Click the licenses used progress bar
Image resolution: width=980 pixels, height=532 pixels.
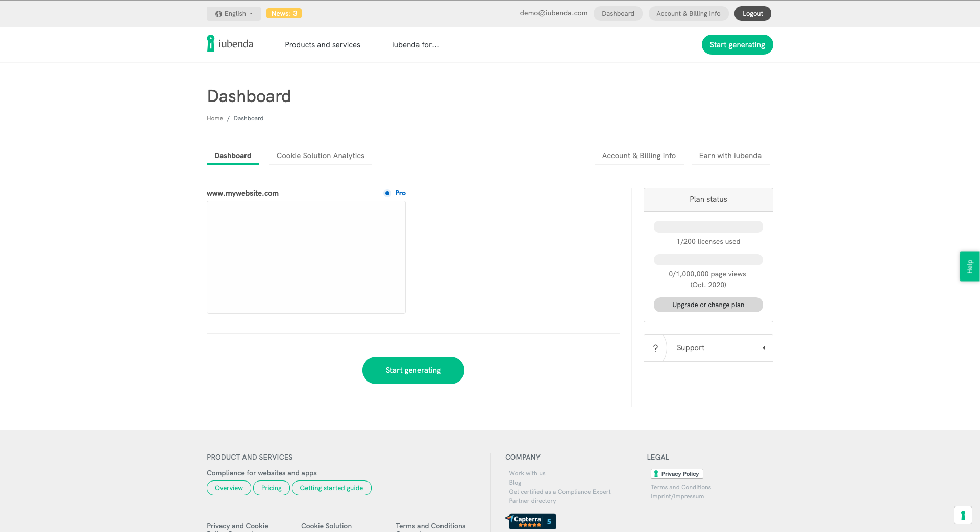pyautogui.click(x=708, y=226)
